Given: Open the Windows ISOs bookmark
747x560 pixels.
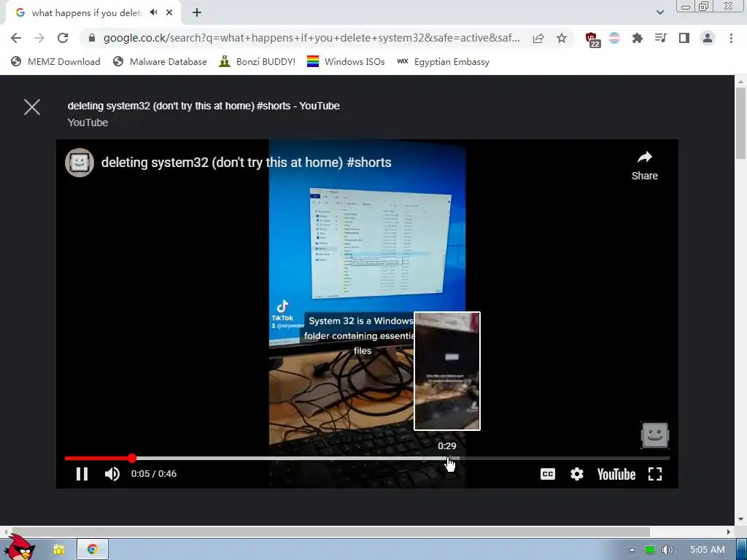Looking at the screenshot, I should pos(346,61).
